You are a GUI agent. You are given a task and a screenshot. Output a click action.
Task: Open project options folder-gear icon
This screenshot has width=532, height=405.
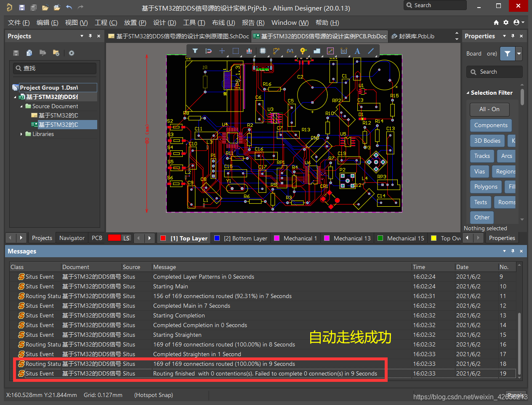(56, 53)
